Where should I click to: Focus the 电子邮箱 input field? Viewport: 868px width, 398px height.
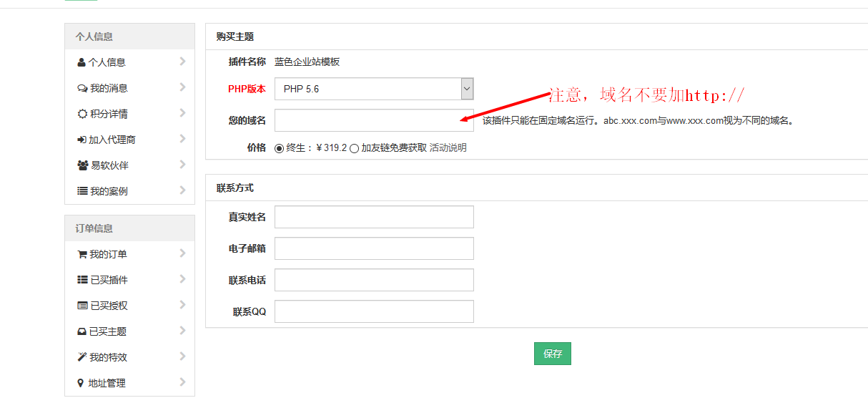374,248
